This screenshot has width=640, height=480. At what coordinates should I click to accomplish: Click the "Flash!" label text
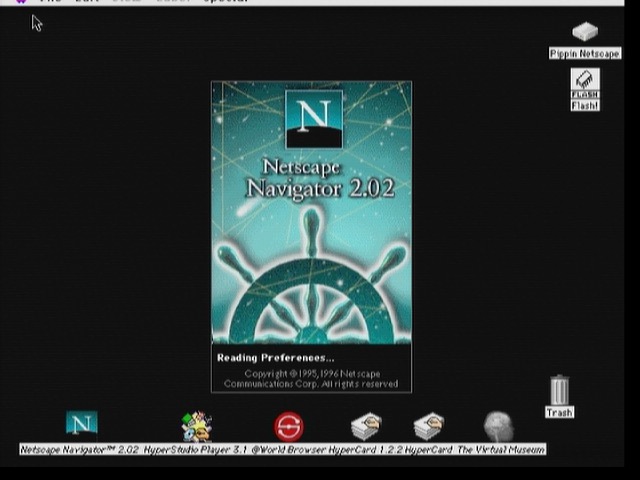(585, 105)
